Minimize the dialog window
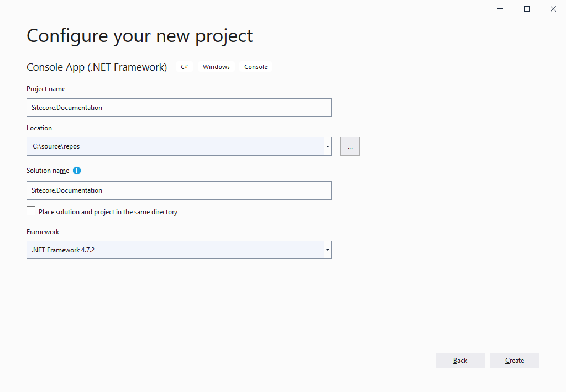Image resolution: width=566 pixels, height=392 pixels. (x=500, y=9)
